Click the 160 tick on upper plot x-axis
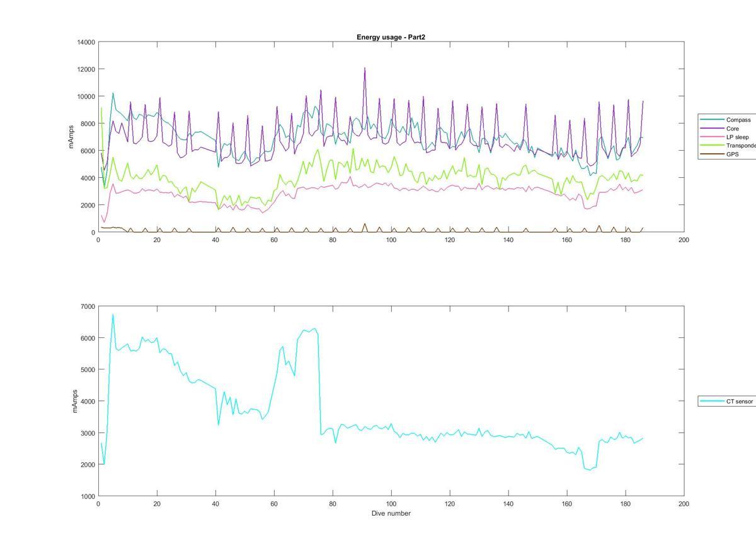The height and width of the screenshot is (558, 756). 567,240
